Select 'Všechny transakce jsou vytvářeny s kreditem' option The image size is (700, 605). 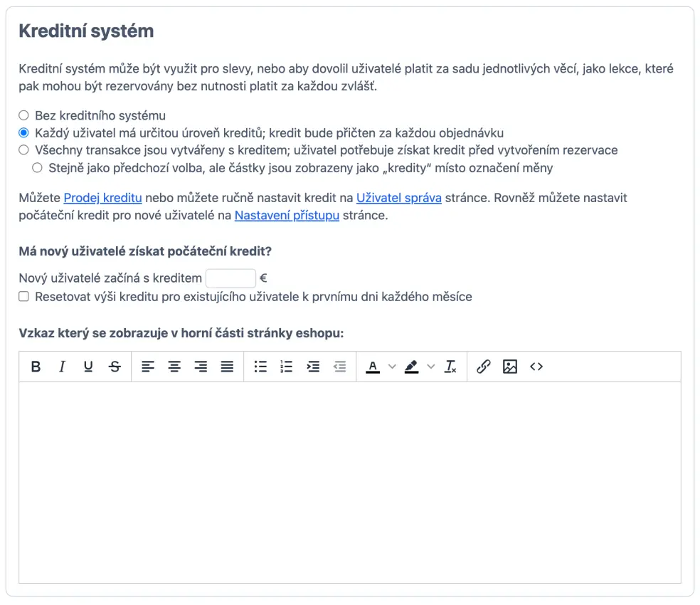(x=24, y=150)
